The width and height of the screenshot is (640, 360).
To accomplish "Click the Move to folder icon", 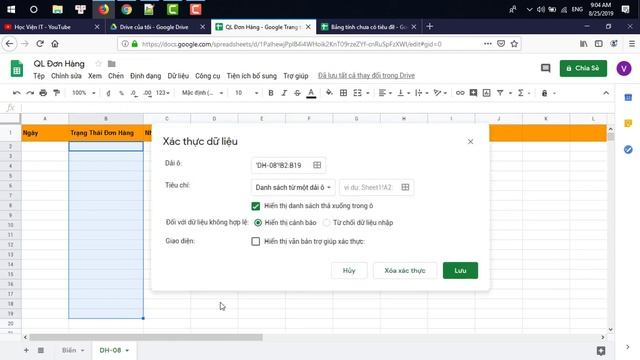I will [111, 64].
